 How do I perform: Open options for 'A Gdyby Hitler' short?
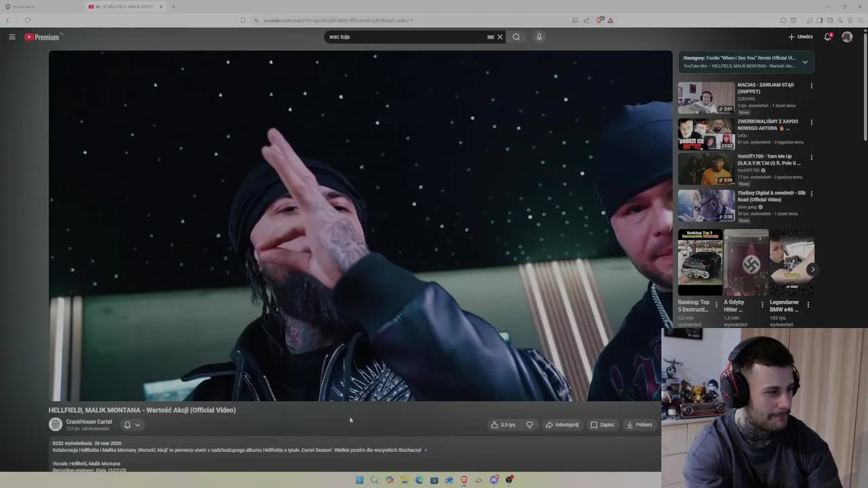[x=762, y=305]
